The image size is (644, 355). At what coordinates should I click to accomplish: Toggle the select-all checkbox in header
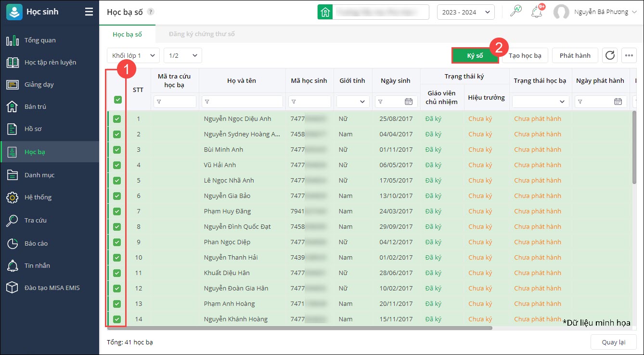point(117,100)
